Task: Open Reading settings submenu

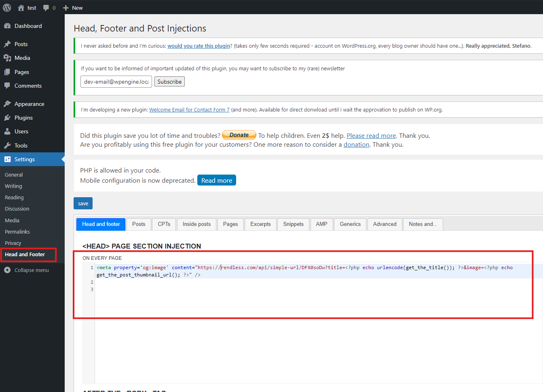Action: click(x=14, y=197)
